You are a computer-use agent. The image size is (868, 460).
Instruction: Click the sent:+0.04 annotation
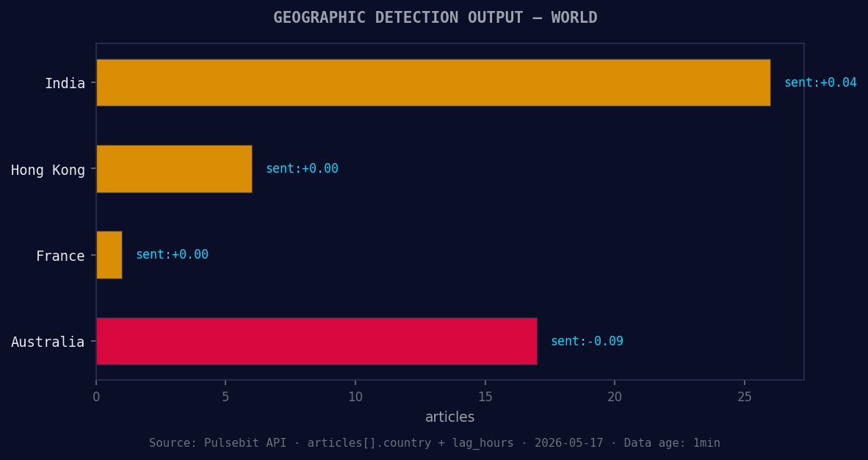[x=820, y=82]
